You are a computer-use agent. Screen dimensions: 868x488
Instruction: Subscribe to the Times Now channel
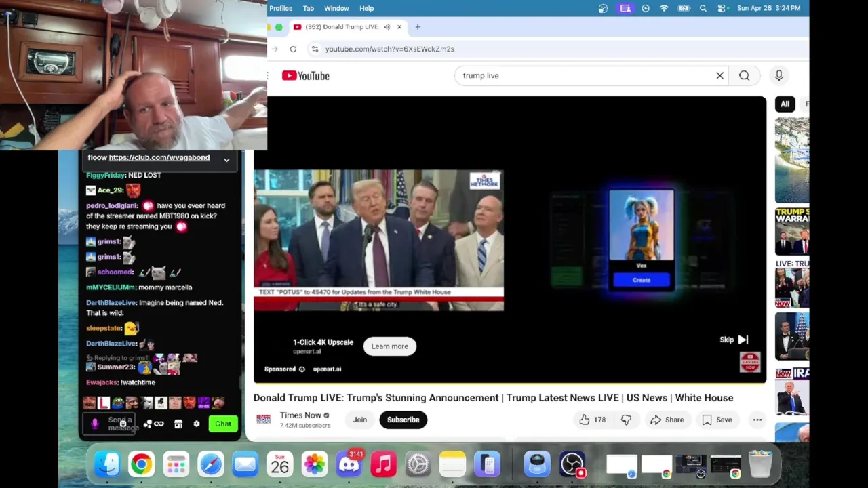pos(403,420)
